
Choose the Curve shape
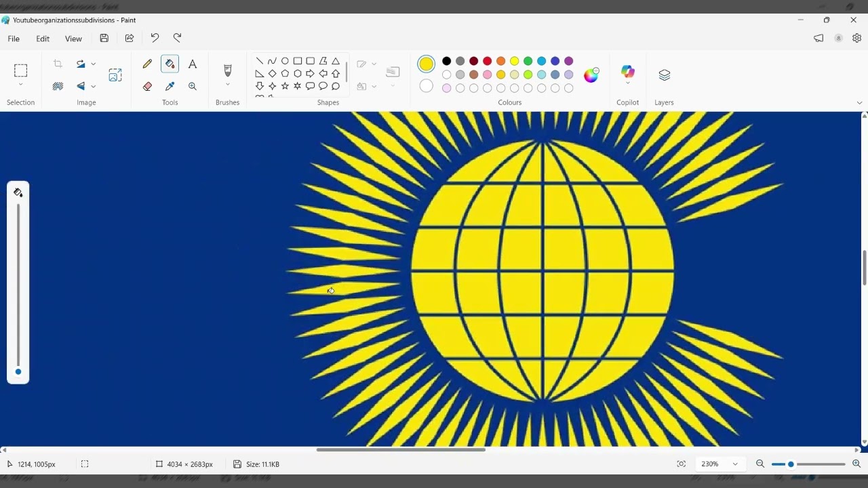tap(272, 61)
